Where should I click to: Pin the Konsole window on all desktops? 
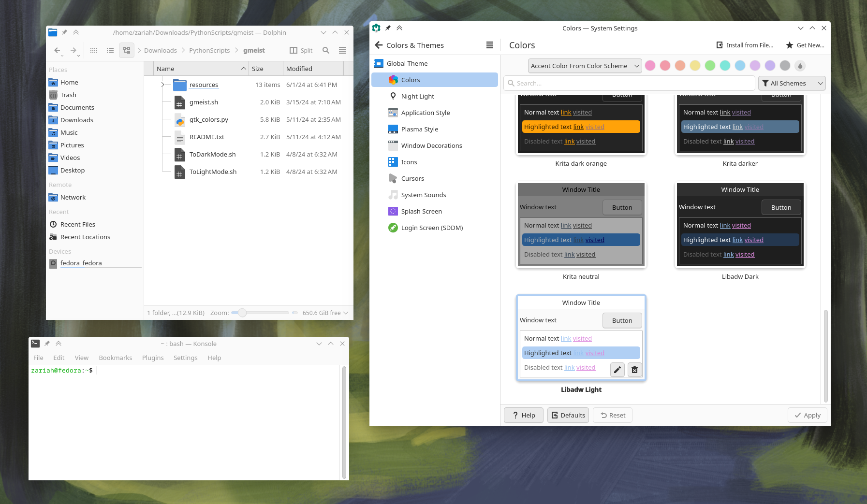point(47,344)
